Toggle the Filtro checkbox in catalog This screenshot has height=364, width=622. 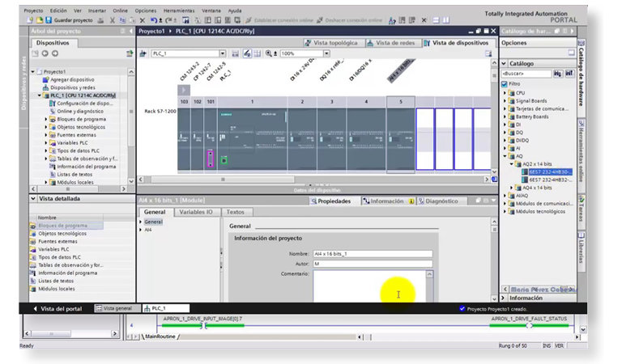(505, 84)
